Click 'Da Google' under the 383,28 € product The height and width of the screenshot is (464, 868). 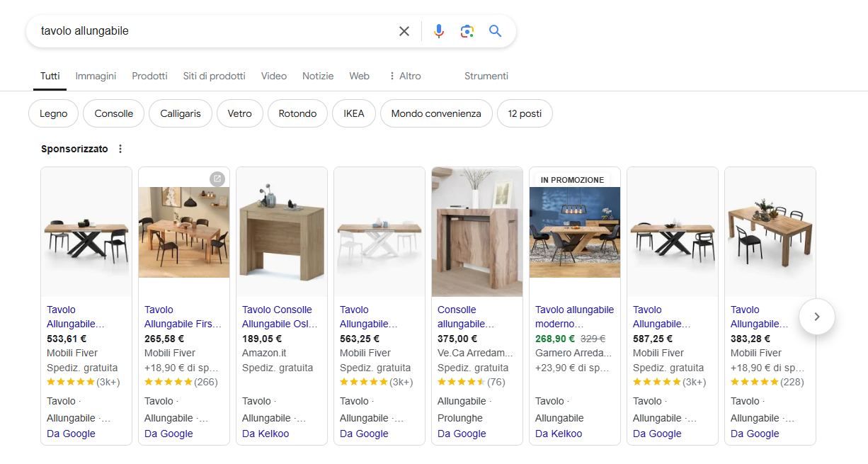pos(755,434)
